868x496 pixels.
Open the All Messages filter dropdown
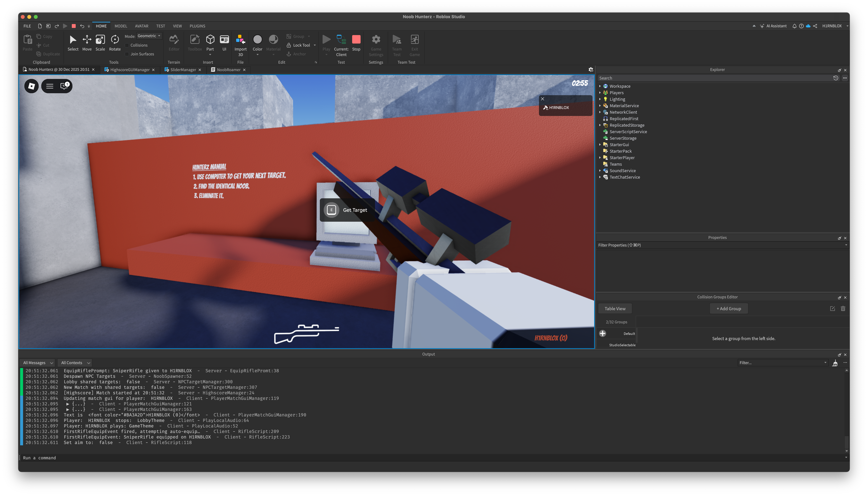pyautogui.click(x=38, y=363)
